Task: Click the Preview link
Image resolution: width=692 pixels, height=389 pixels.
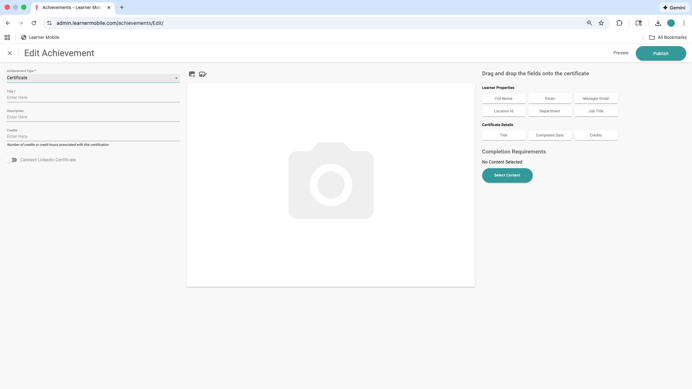Action: [x=621, y=53]
